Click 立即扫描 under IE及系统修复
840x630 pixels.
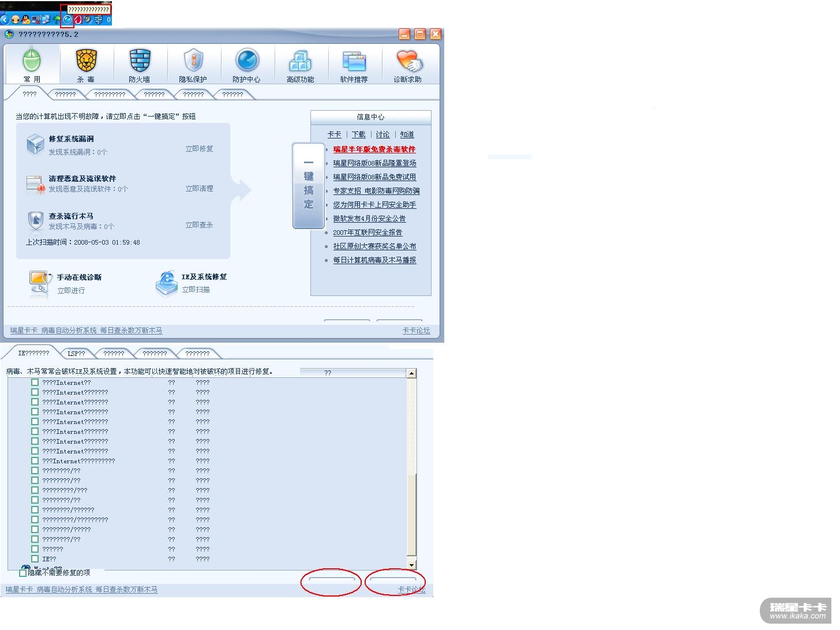tap(196, 290)
